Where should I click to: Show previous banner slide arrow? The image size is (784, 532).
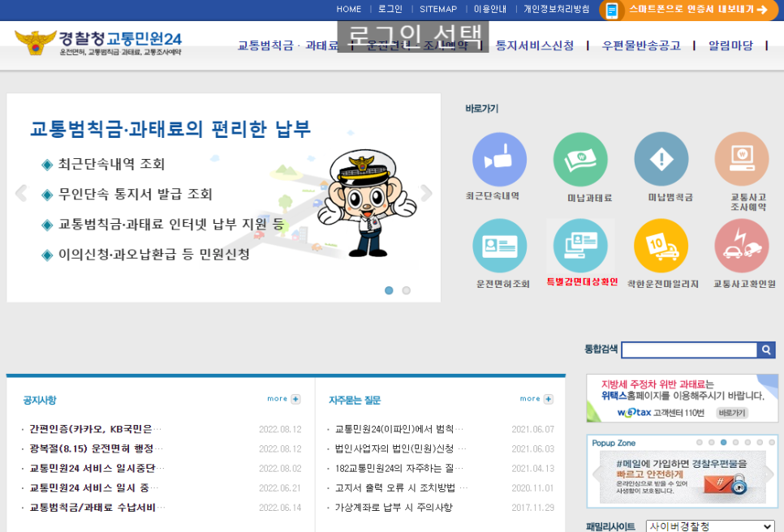pos(21,193)
